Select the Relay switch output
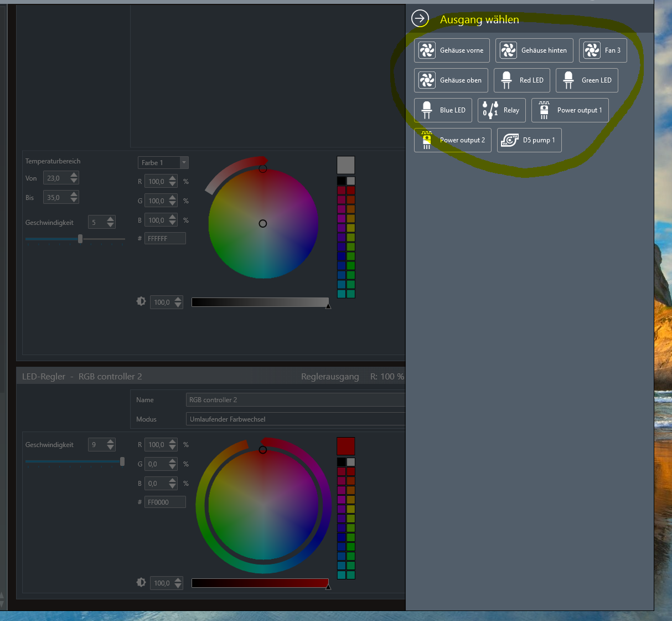The width and height of the screenshot is (672, 621). 501,110
